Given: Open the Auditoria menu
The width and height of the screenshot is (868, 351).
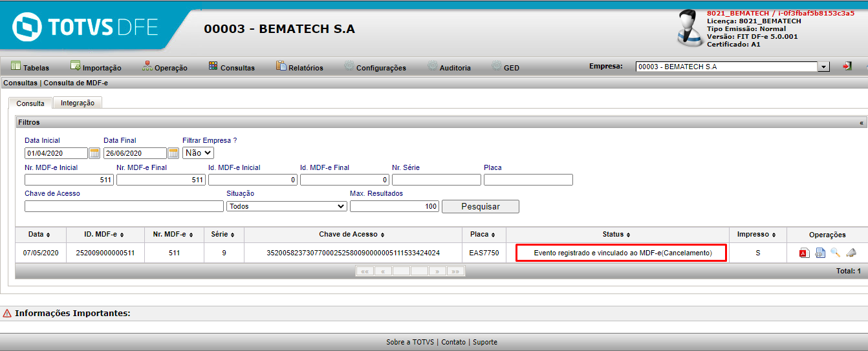Looking at the screenshot, I should (x=449, y=67).
